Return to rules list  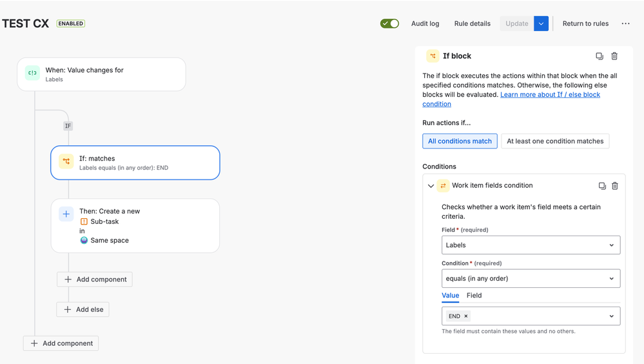click(585, 23)
